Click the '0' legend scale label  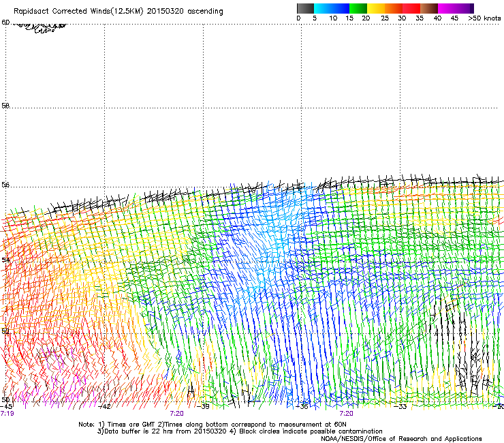298,18
